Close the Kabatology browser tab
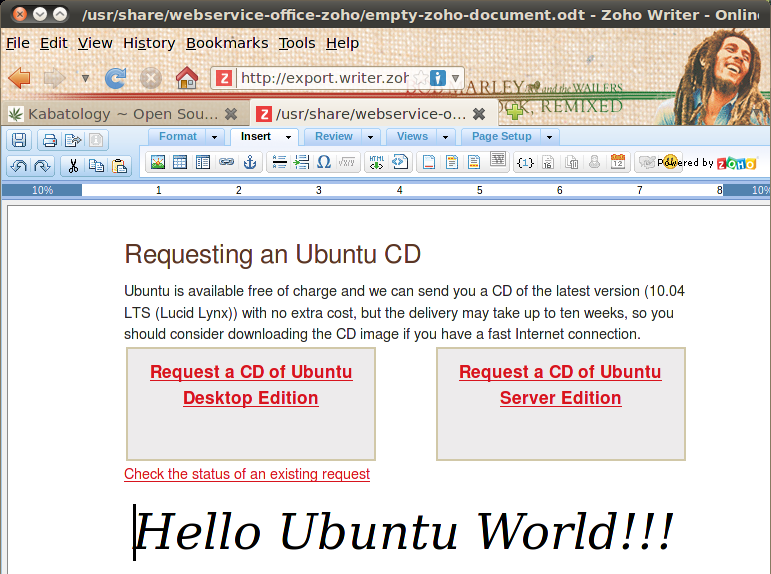 (231, 114)
